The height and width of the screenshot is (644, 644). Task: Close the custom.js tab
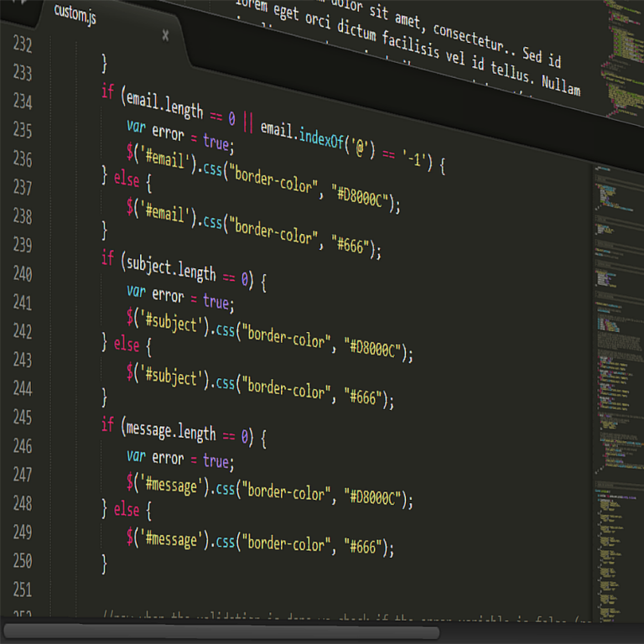coord(165,35)
